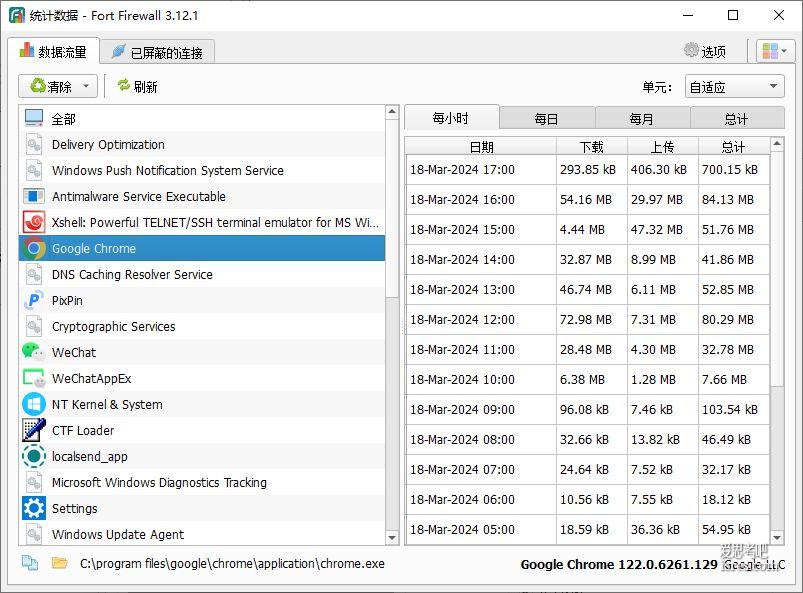The width and height of the screenshot is (803, 593).
Task: Select the 每月 tab
Action: pos(642,119)
